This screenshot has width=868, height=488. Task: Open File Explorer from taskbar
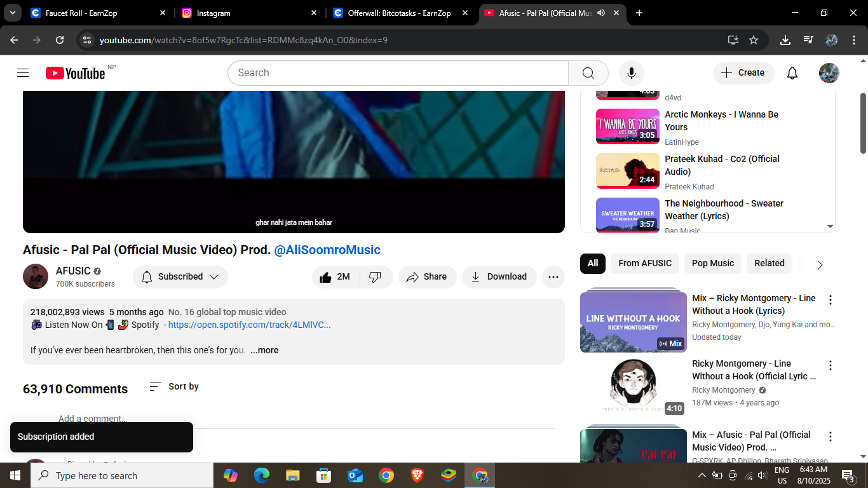[293, 475]
